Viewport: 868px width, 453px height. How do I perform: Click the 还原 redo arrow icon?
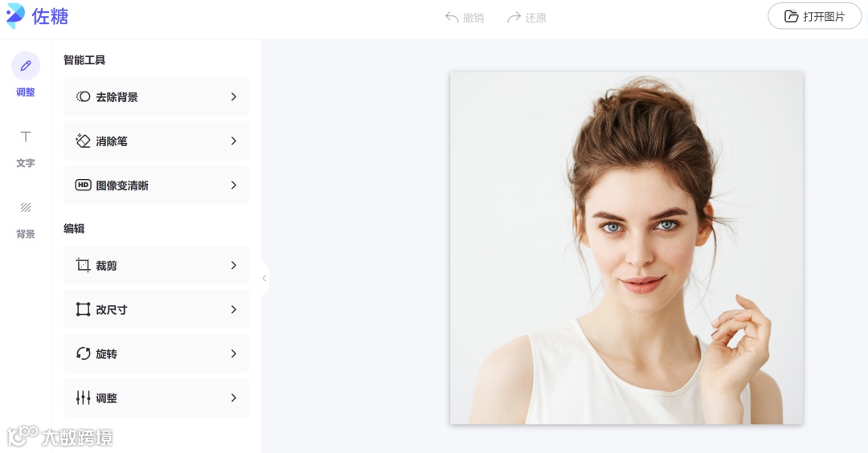tap(514, 18)
